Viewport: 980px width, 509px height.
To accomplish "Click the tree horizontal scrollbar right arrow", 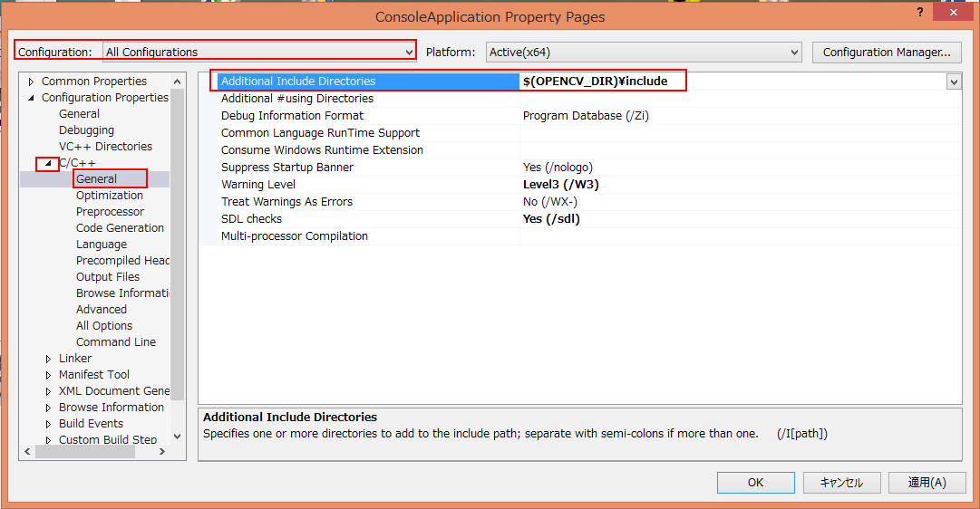I will pyautogui.click(x=162, y=451).
